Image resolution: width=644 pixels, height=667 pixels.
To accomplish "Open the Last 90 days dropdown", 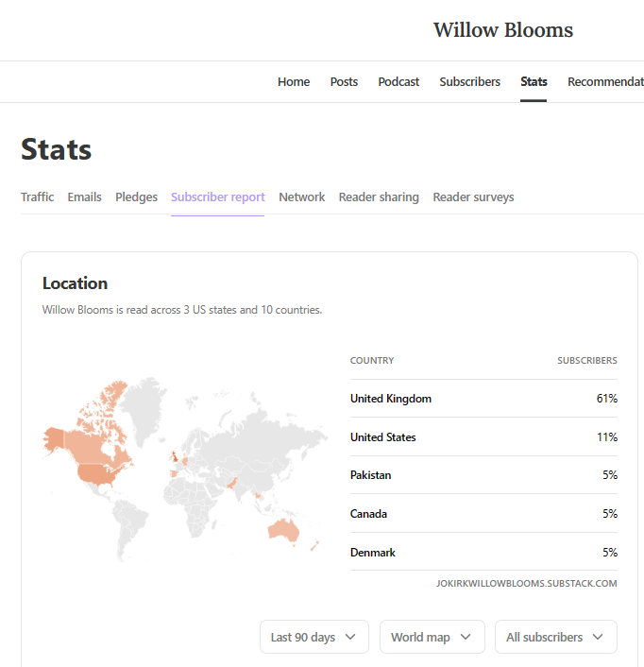I will (314, 637).
